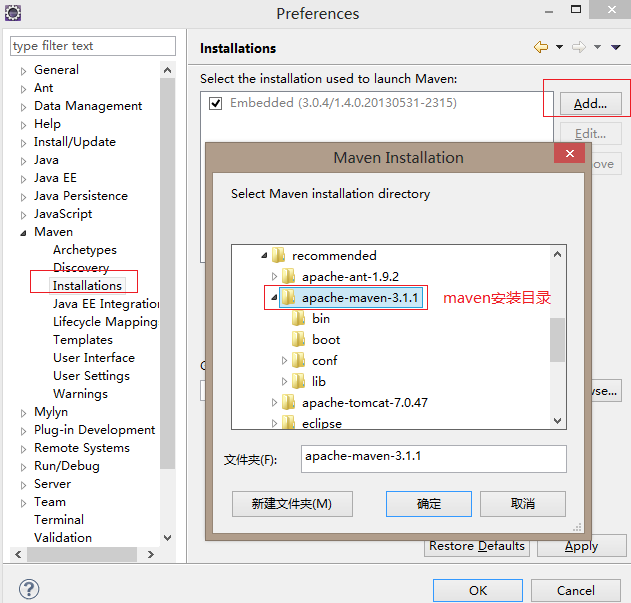The image size is (631, 603).
Task: Expand the Java EE node
Action: point(23,179)
